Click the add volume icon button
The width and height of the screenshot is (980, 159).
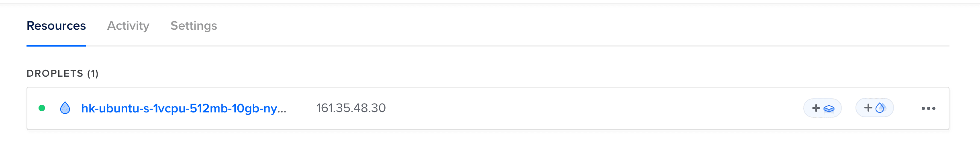pos(822,108)
